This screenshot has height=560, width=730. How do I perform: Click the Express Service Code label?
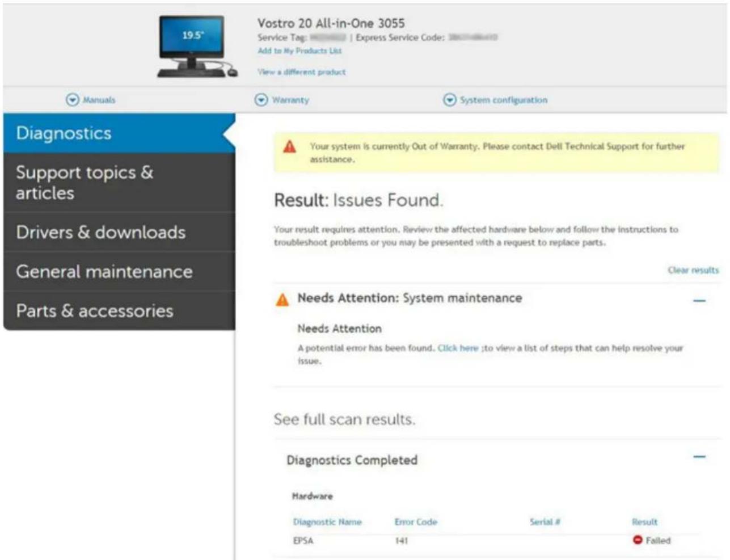pyautogui.click(x=400, y=37)
